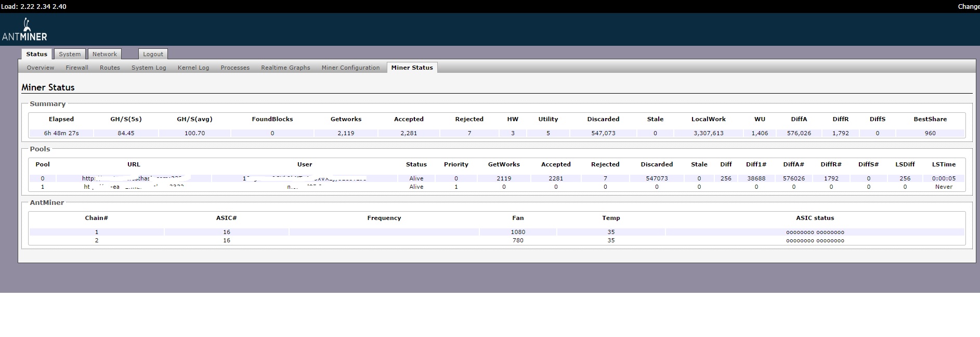The width and height of the screenshot is (980, 337).
Task: Click the LocalWork value 3,307,613
Action: point(708,133)
